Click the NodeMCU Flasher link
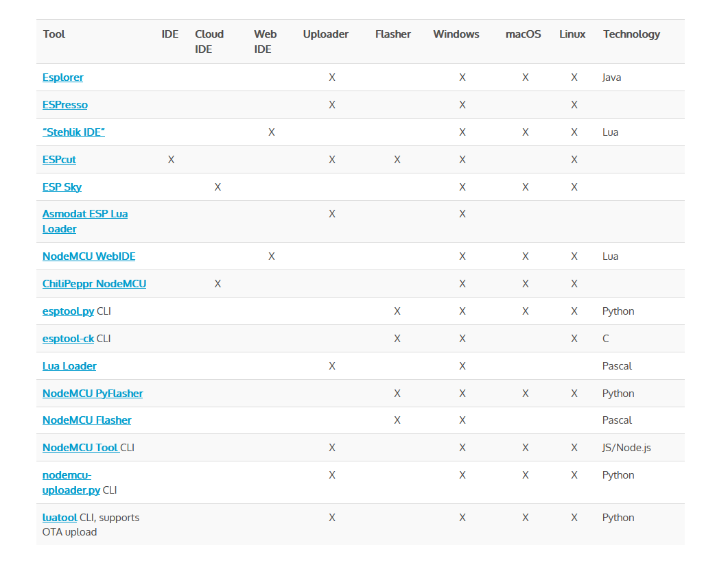Screen dimensions: 728x565 pyautogui.click(x=87, y=420)
